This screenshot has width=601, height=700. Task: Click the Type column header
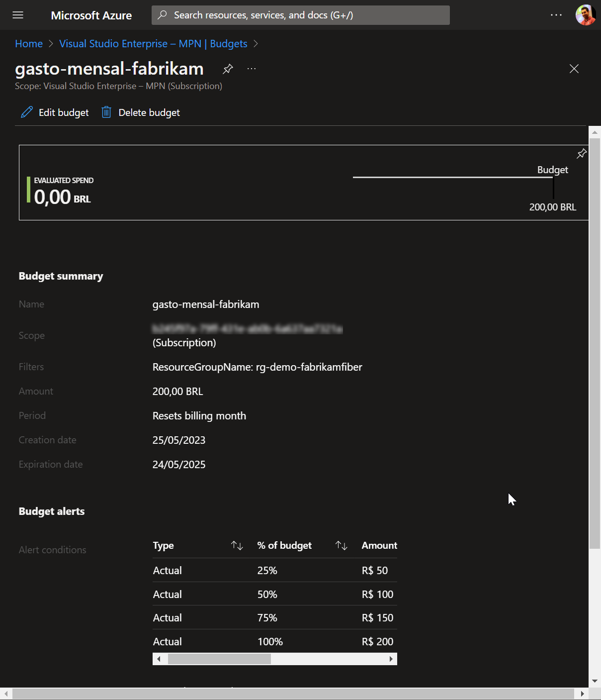[x=164, y=546]
